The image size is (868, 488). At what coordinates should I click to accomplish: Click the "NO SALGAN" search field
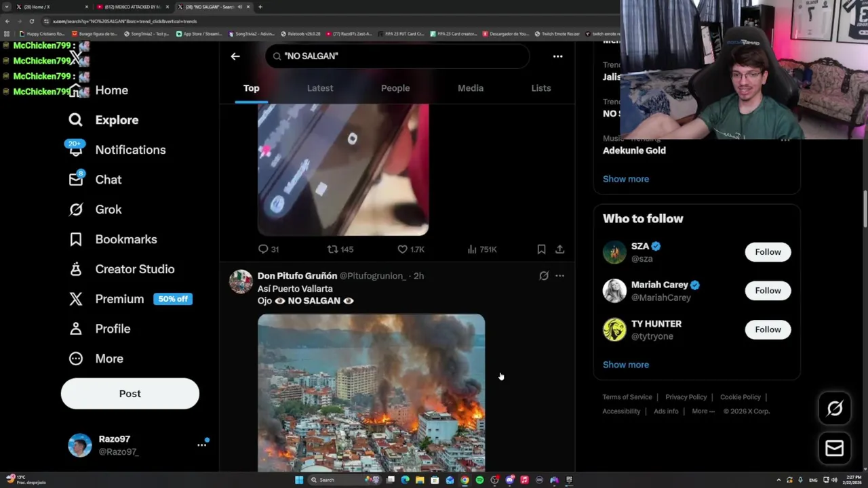coord(397,56)
